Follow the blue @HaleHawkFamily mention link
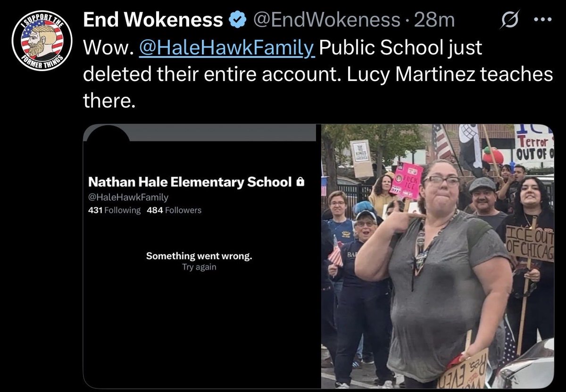This screenshot has width=566, height=392. coord(227,48)
